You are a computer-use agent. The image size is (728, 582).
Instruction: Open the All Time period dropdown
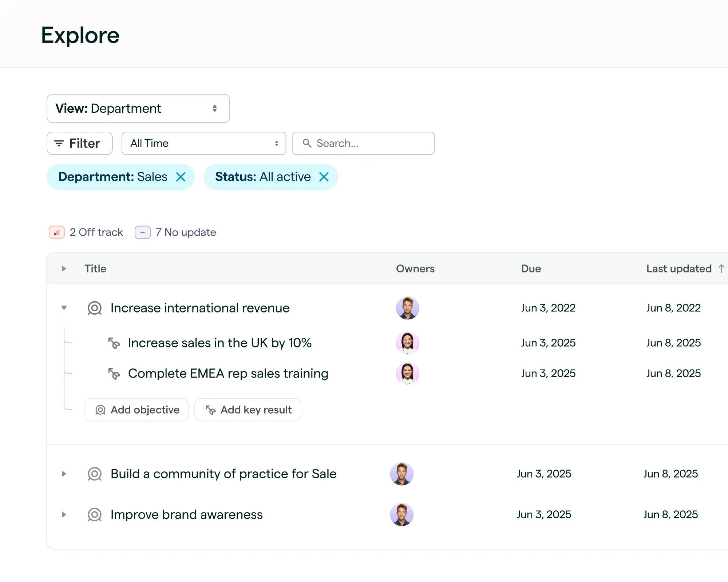pos(204,143)
